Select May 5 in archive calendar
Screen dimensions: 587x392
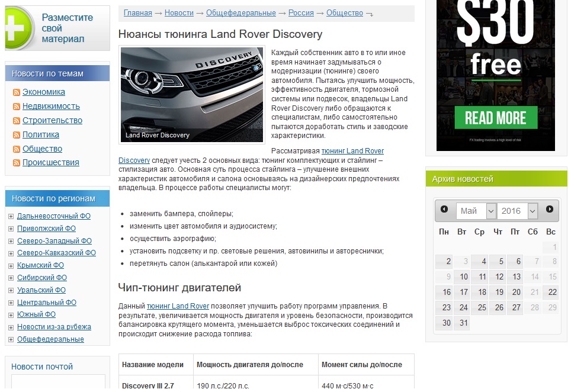click(497, 261)
